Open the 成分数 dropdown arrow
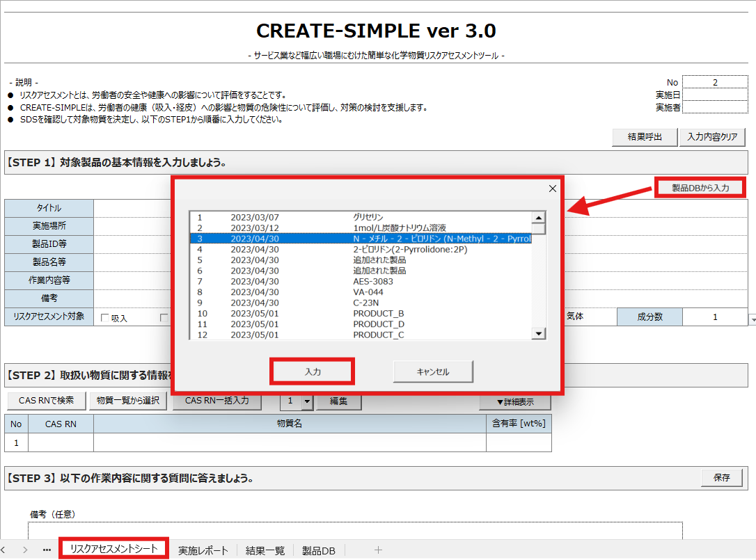 (x=750, y=319)
